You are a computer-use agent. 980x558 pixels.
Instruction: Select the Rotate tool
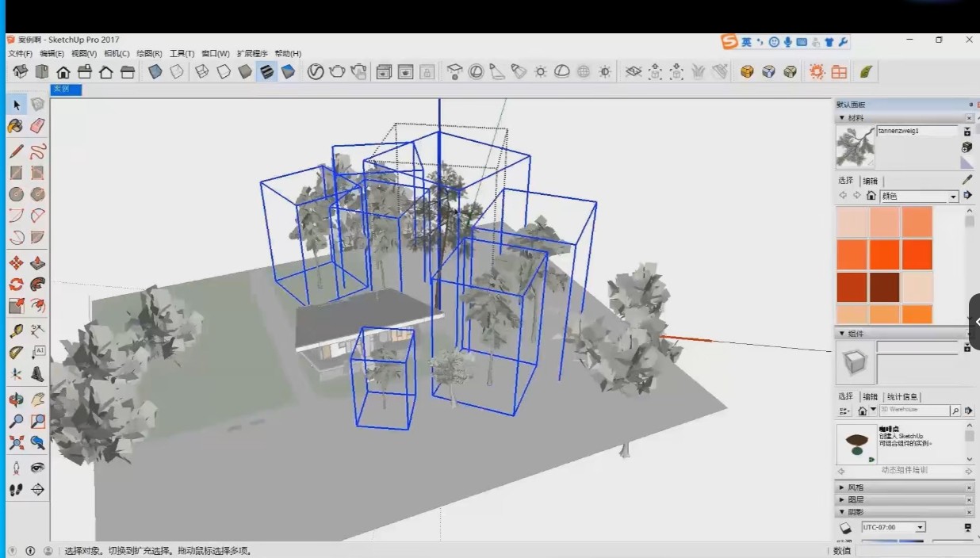click(x=16, y=285)
